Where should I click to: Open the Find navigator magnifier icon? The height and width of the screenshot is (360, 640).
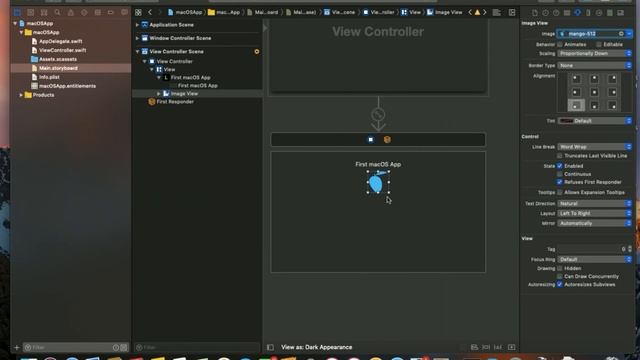58,13
